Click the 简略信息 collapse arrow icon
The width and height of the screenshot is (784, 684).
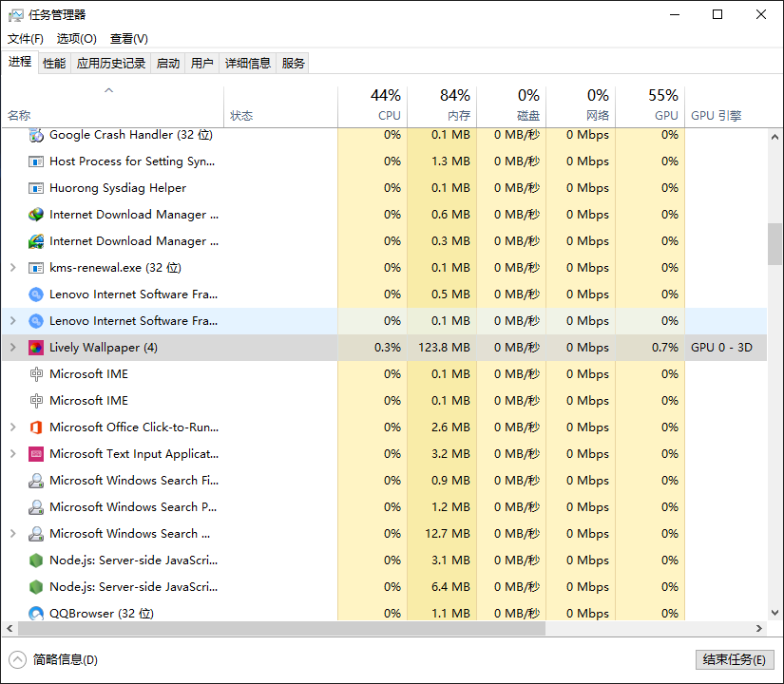tap(17, 660)
